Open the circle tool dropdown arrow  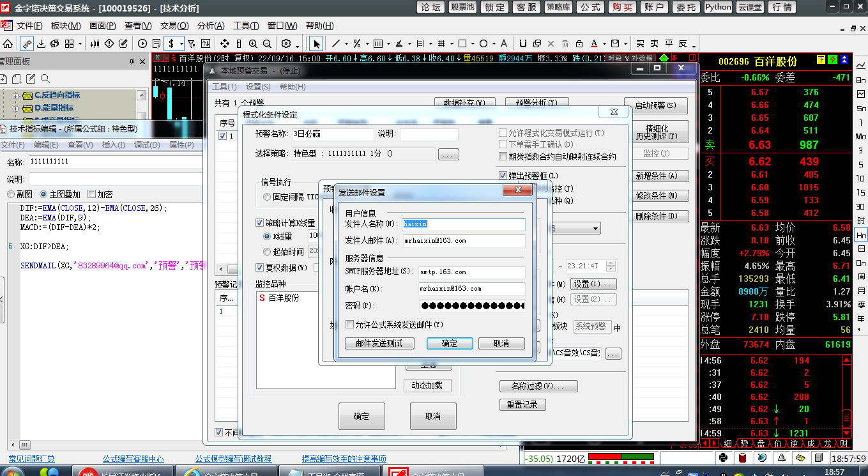click(494, 44)
